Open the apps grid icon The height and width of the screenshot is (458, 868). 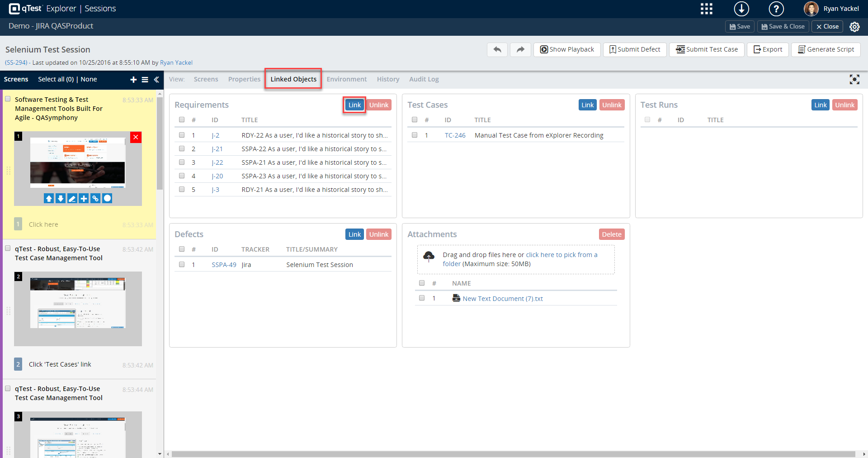point(706,9)
